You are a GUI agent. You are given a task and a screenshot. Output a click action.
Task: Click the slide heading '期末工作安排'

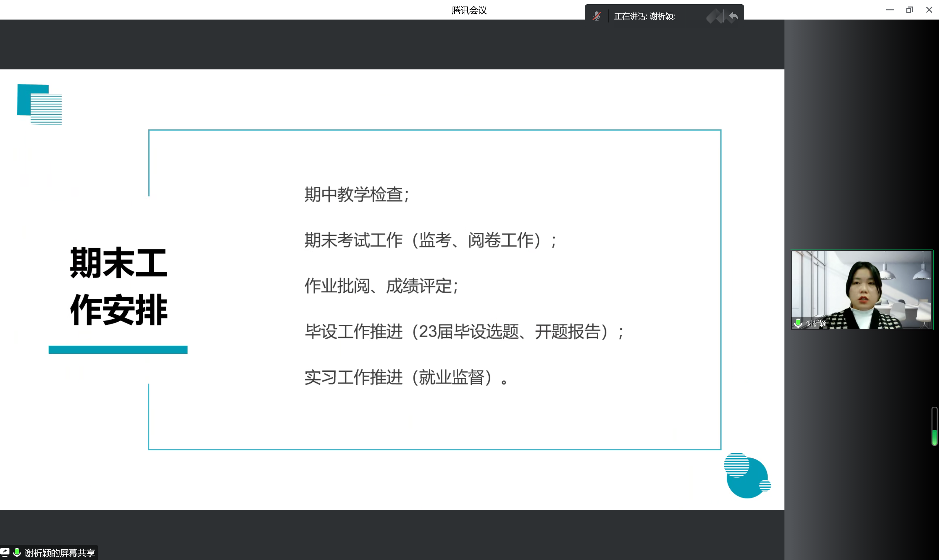tap(119, 286)
